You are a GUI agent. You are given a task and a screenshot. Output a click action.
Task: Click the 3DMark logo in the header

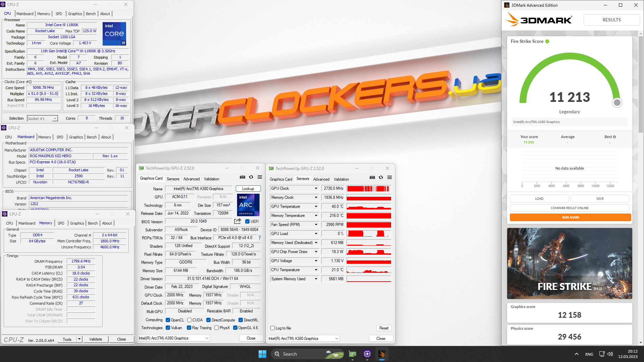[x=539, y=20]
